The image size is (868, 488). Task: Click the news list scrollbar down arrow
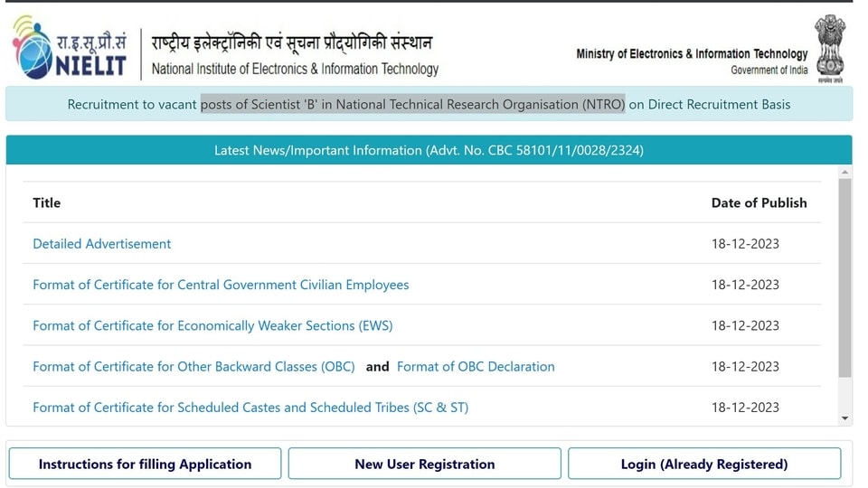pos(844,418)
